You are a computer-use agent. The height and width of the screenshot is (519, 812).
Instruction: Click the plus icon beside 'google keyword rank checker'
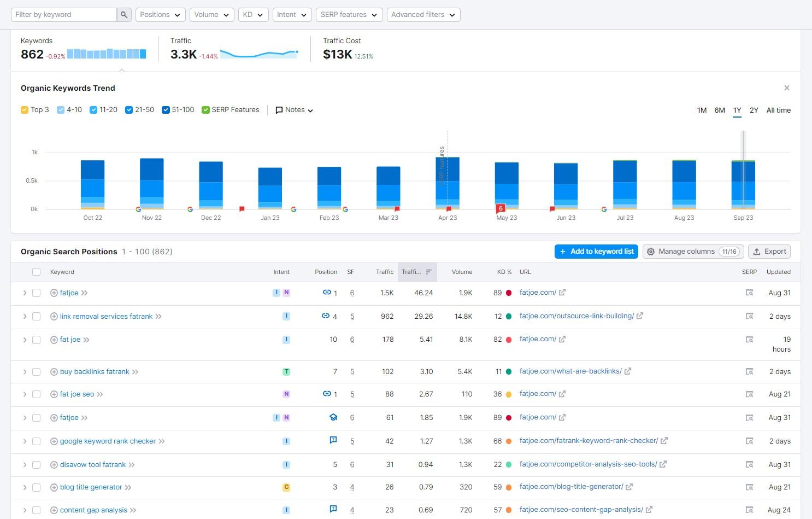tap(54, 441)
